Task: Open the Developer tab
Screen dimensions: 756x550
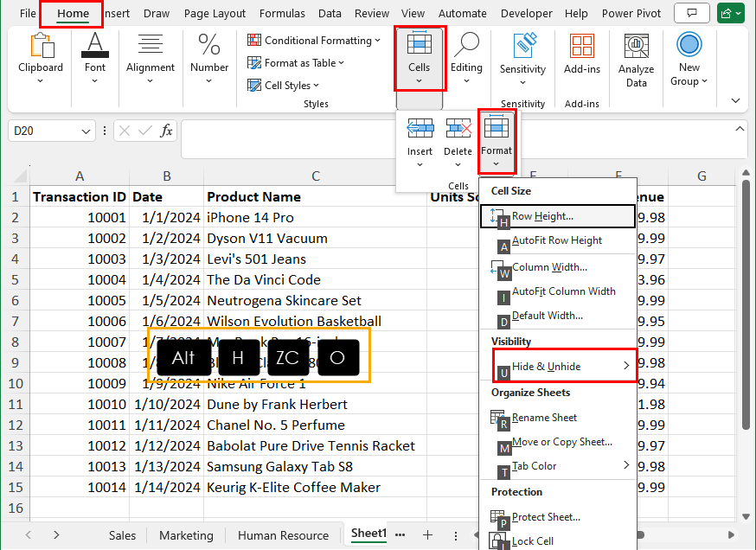Action: [527, 14]
